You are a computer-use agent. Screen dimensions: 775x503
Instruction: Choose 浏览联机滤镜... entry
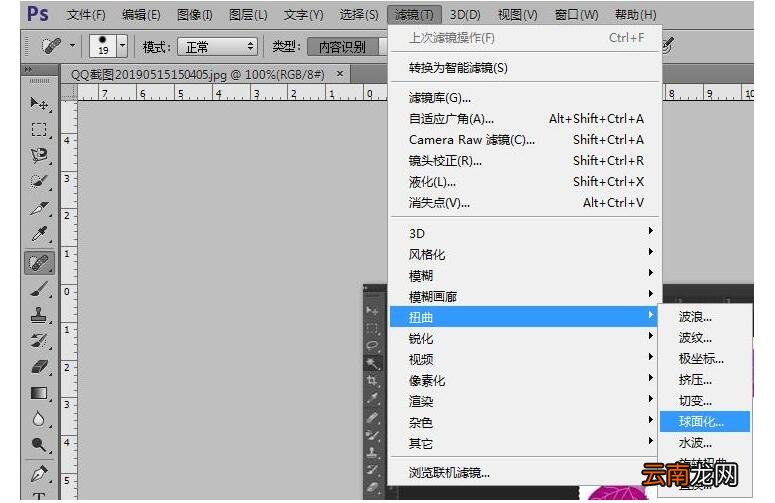(525, 473)
